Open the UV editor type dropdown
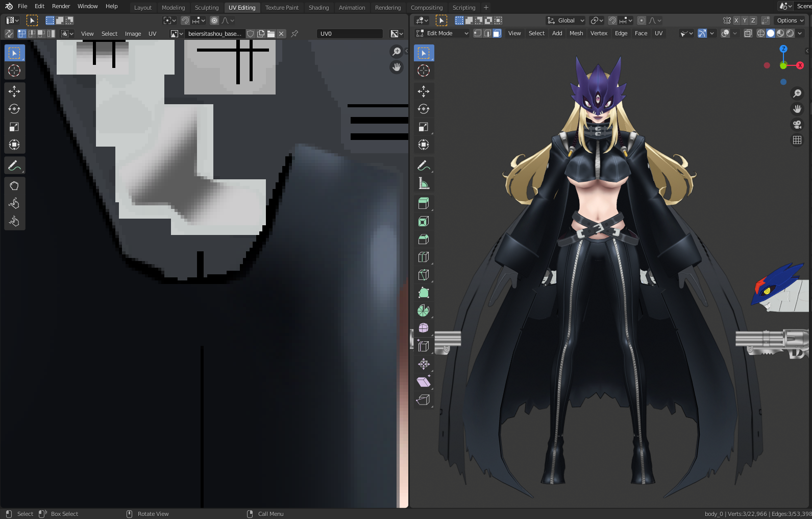 point(12,20)
